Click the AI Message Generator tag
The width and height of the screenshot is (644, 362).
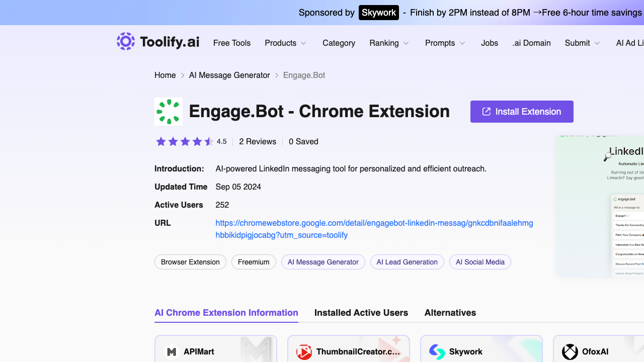(x=323, y=262)
